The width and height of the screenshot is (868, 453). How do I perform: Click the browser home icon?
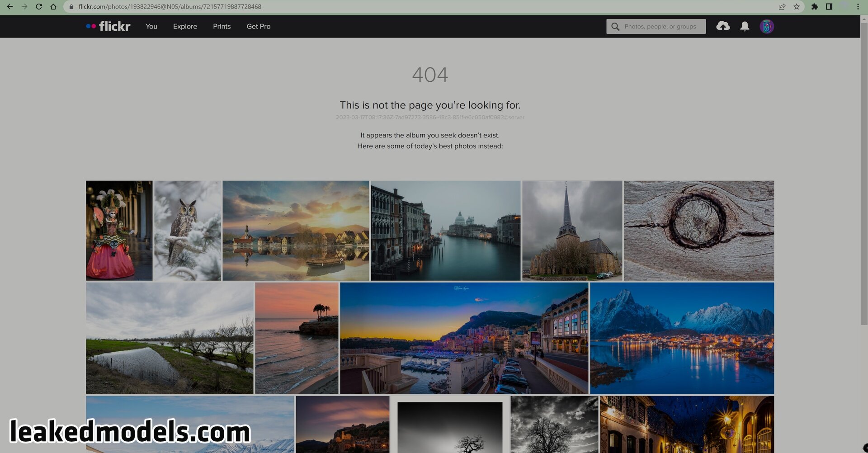pos(53,7)
